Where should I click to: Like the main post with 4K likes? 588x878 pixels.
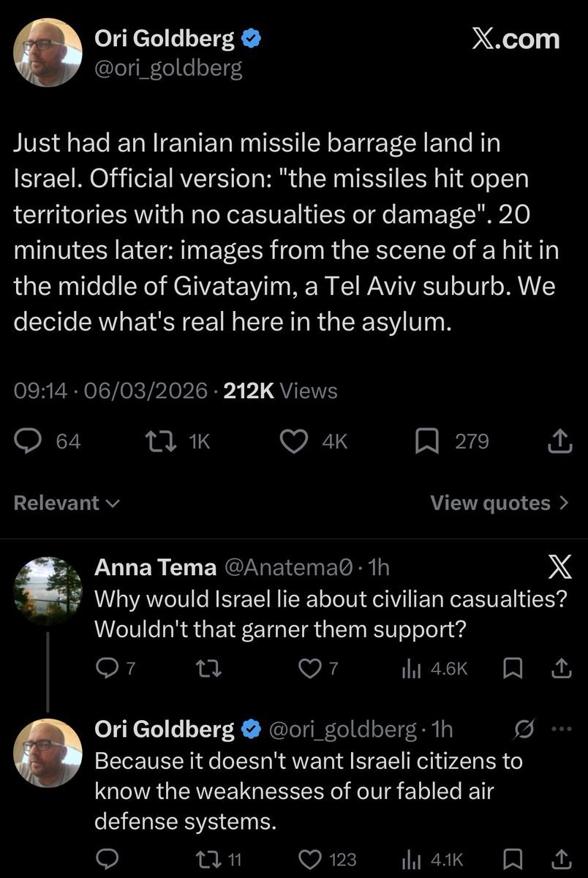pos(295,440)
